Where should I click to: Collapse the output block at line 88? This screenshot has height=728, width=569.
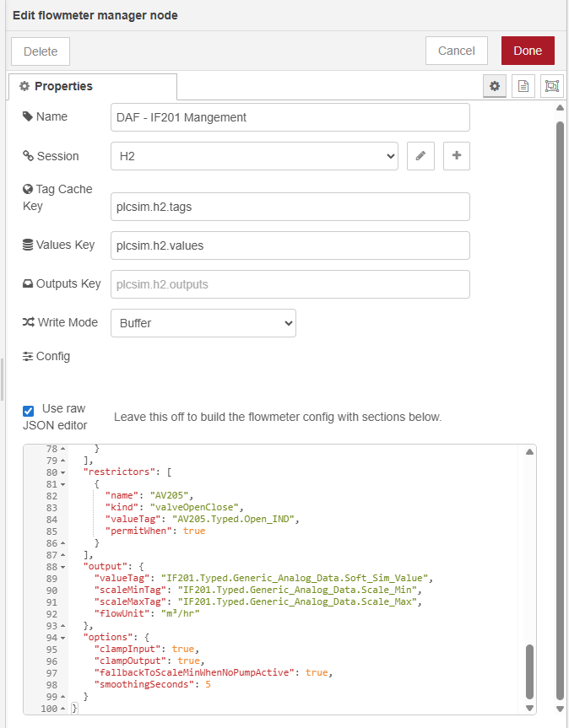62,567
